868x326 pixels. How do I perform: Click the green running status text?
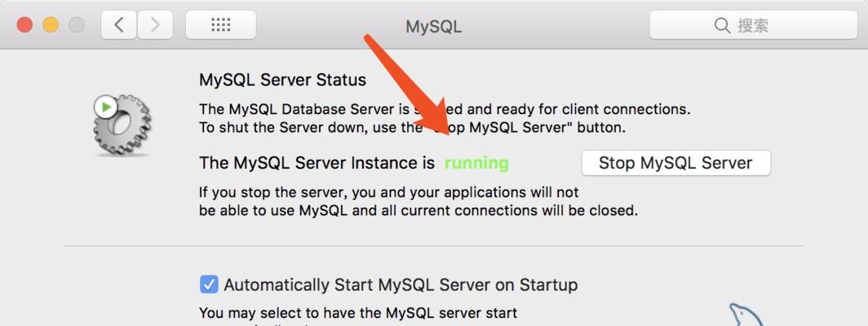pyautogui.click(x=476, y=163)
